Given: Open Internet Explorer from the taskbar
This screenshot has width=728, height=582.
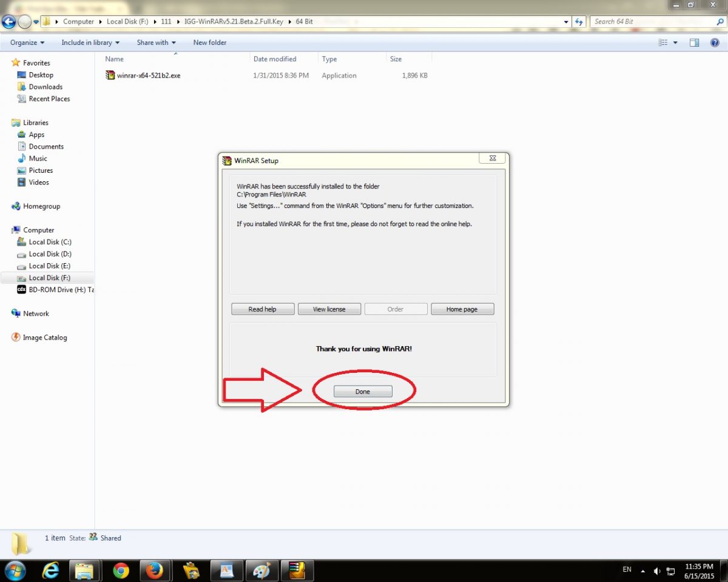Looking at the screenshot, I should click(x=51, y=570).
